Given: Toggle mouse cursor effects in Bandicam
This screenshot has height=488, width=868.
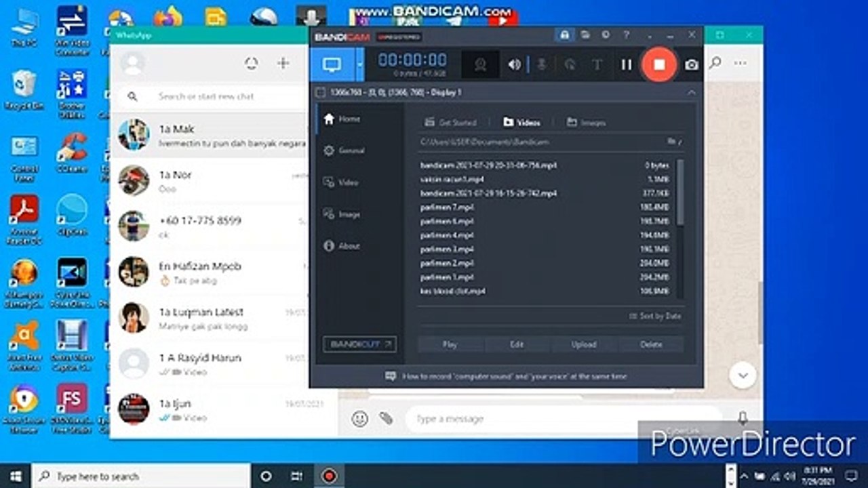Looking at the screenshot, I should coord(570,64).
